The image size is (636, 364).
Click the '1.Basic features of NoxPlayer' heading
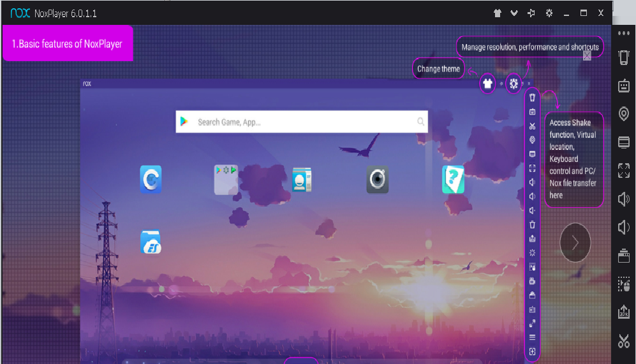pos(67,44)
